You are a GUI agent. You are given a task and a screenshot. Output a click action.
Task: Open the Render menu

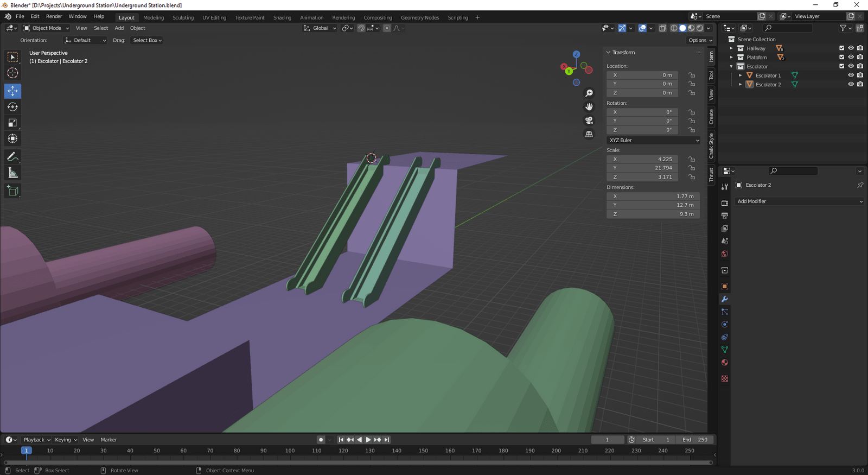54,16
